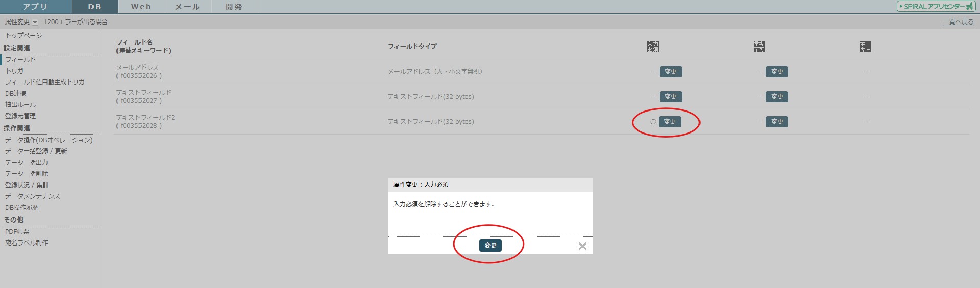Change 入力必須 for テキストフィールド2
The width and height of the screenshot is (980, 288).
coord(669,122)
